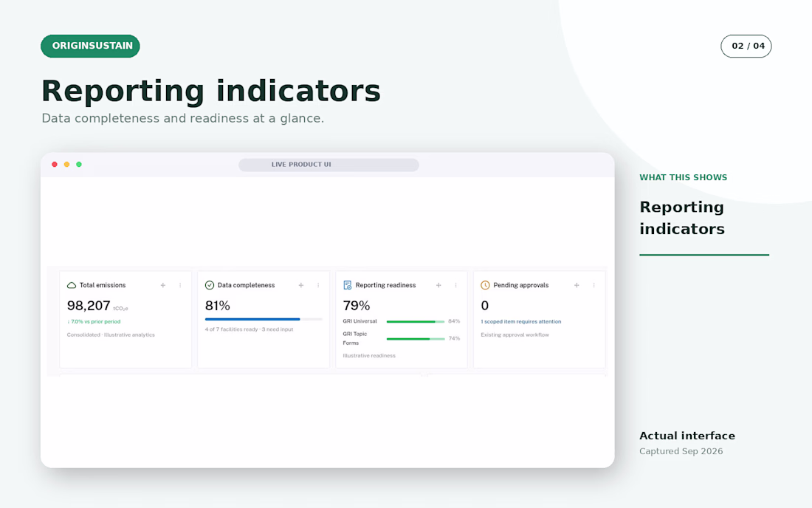
Task: Click the 'Total emissions' card title
Action: pyautogui.click(x=103, y=285)
